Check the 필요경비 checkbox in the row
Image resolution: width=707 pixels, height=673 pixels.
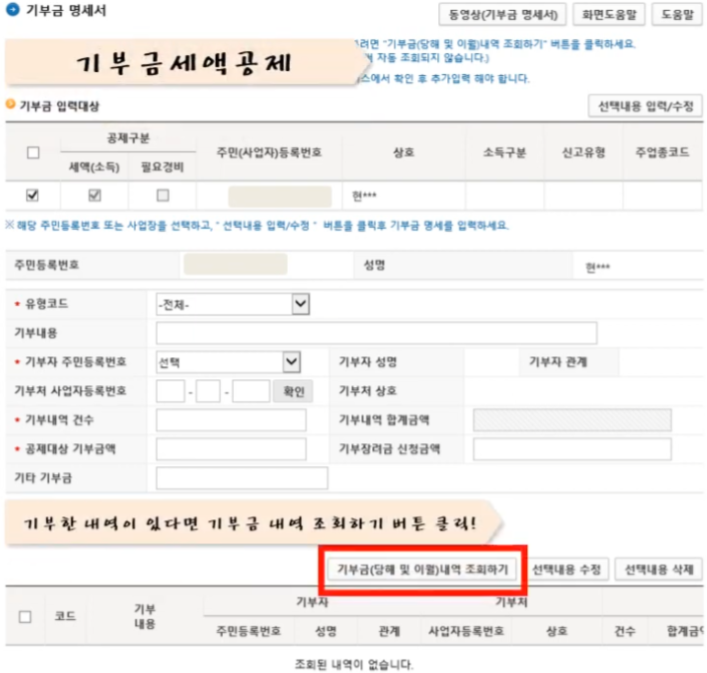click(x=163, y=196)
